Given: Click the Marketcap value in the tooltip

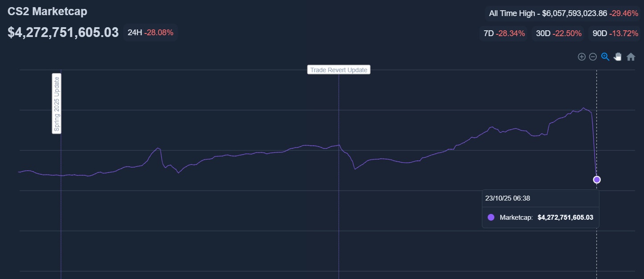Looking at the screenshot, I should pyautogui.click(x=565, y=217).
